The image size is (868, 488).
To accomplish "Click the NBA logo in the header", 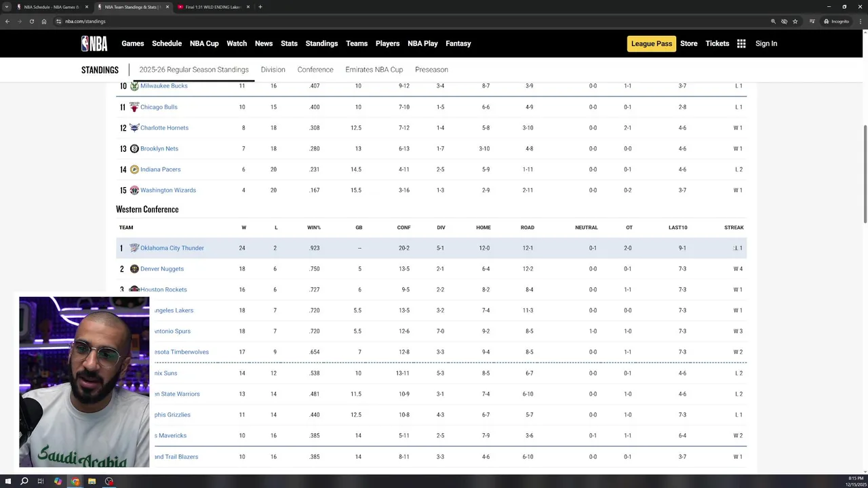I will click(x=94, y=43).
